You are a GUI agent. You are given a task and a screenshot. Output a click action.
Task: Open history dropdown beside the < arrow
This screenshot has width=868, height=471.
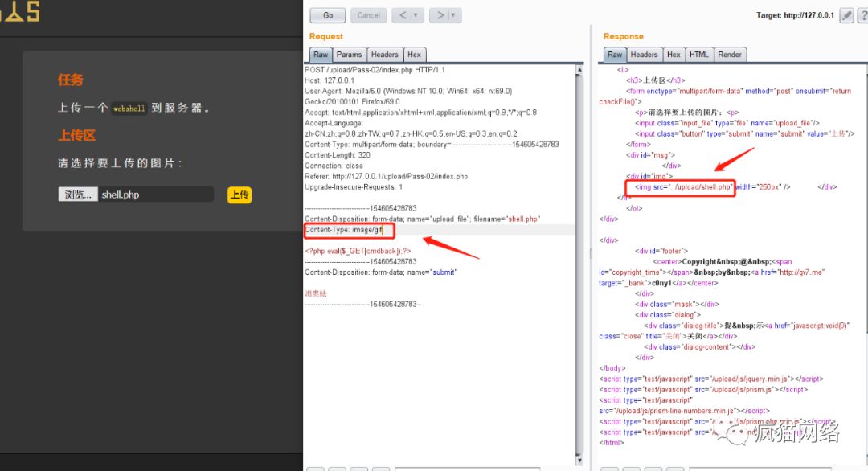click(x=417, y=15)
